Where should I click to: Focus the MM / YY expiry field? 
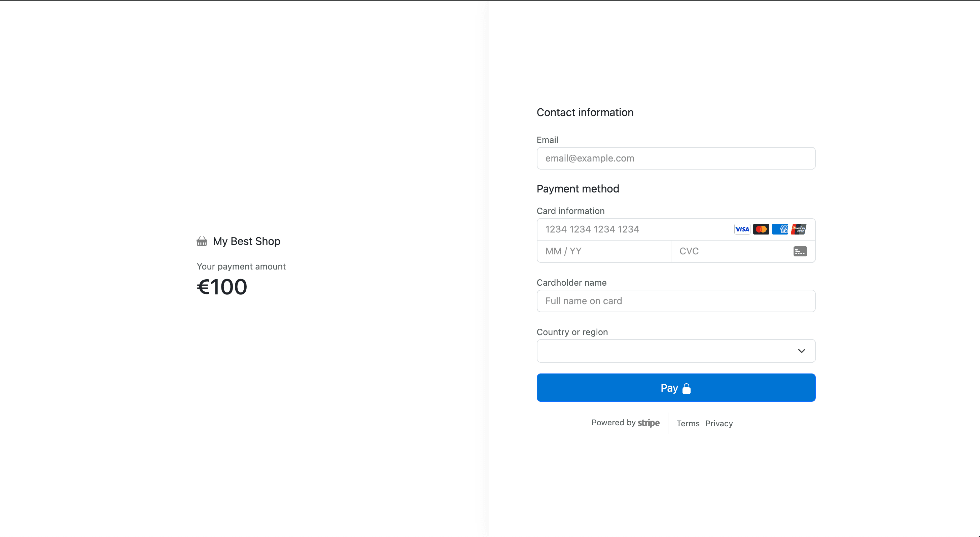point(604,251)
